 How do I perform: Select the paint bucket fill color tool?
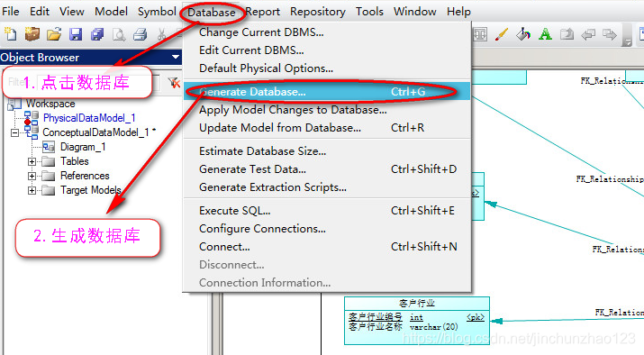click(523, 34)
